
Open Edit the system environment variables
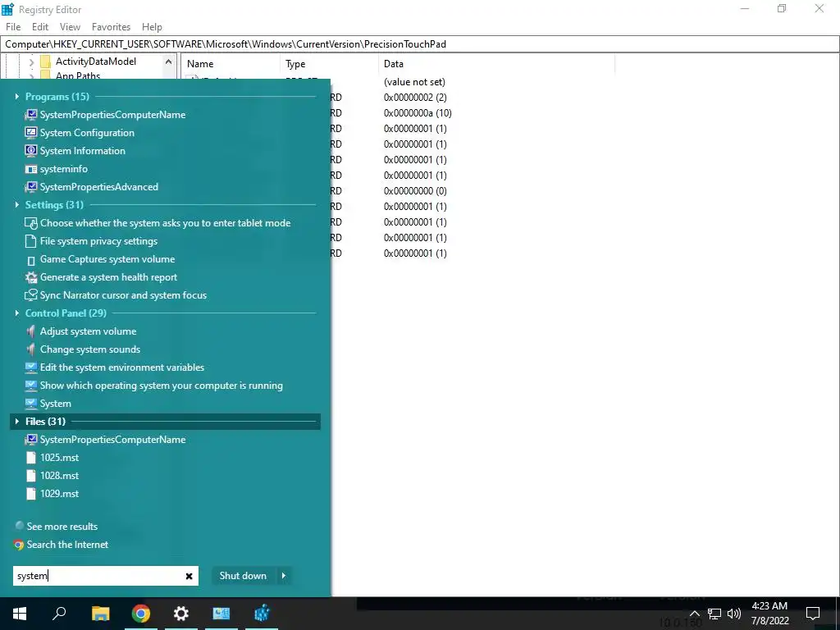click(122, 367)
